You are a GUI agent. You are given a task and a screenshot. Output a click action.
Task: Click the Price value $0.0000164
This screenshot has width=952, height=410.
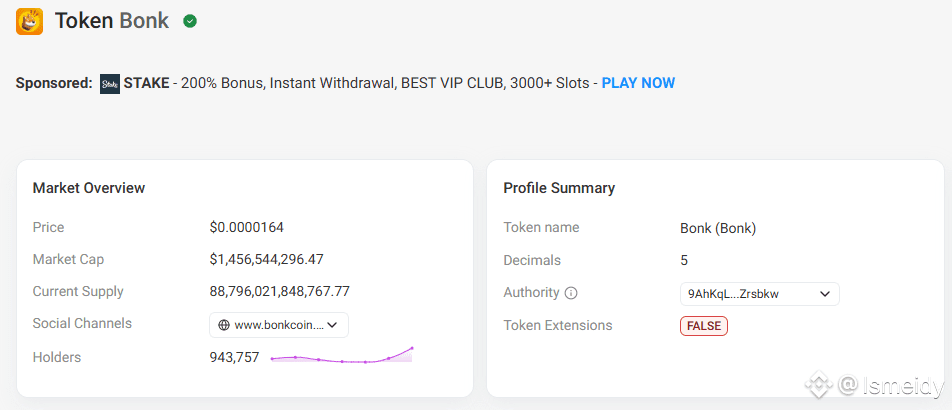coord(246,228)
